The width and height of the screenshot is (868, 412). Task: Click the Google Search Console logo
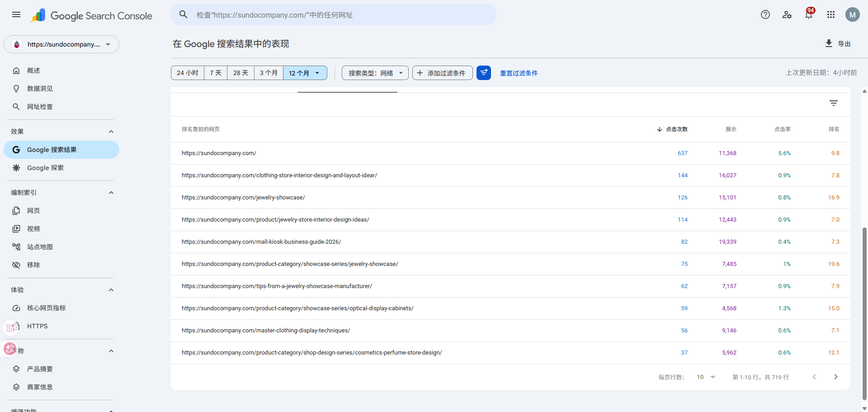pos(92,16)
